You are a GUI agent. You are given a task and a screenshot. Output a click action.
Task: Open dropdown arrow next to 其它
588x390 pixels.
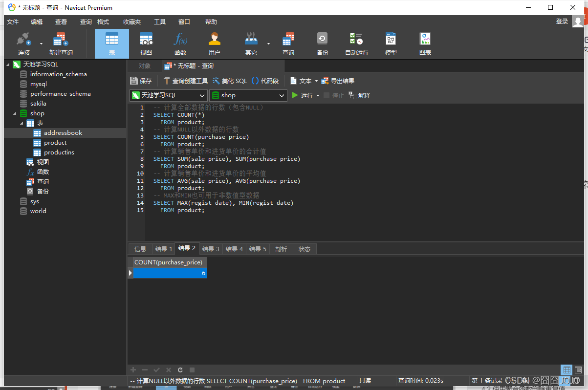pyautogui.click(x=268, y=43)
